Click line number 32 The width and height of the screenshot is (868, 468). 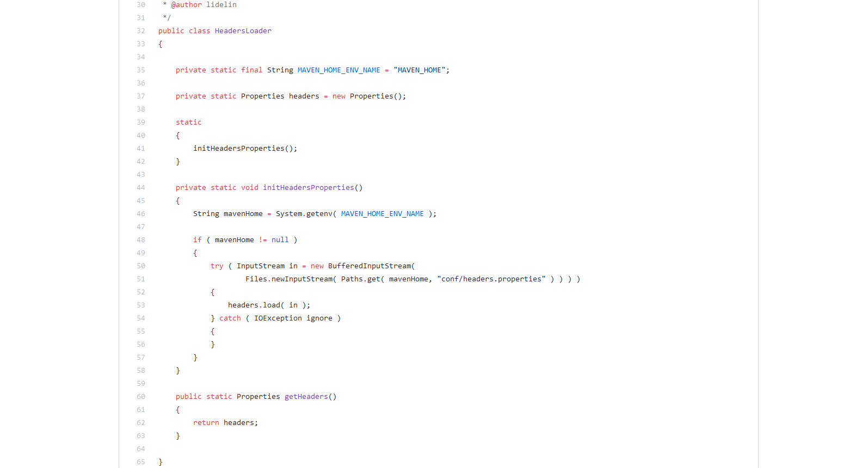click(x=141, y=31)
